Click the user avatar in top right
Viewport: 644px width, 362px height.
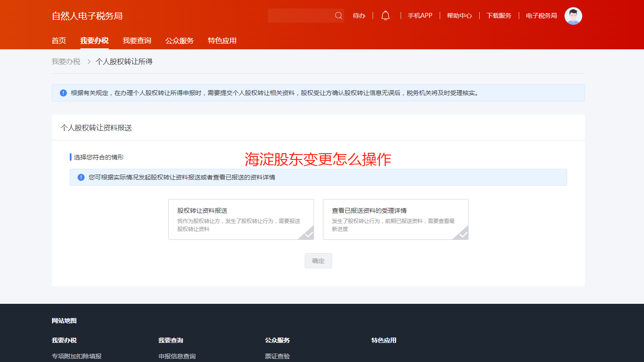tap(573, 16)
